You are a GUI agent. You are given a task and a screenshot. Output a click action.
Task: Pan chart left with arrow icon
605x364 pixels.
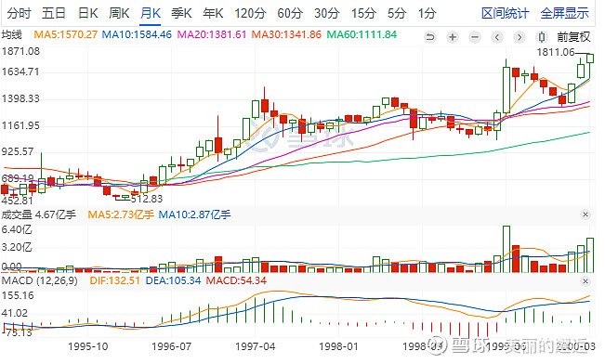[497, 37]
